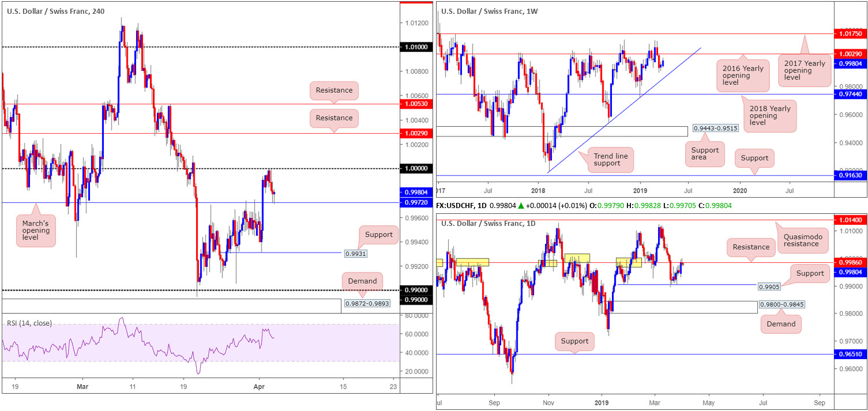Select the red 0.99860 price label
This screenshot has height=411, width=868.
(851, 262)
